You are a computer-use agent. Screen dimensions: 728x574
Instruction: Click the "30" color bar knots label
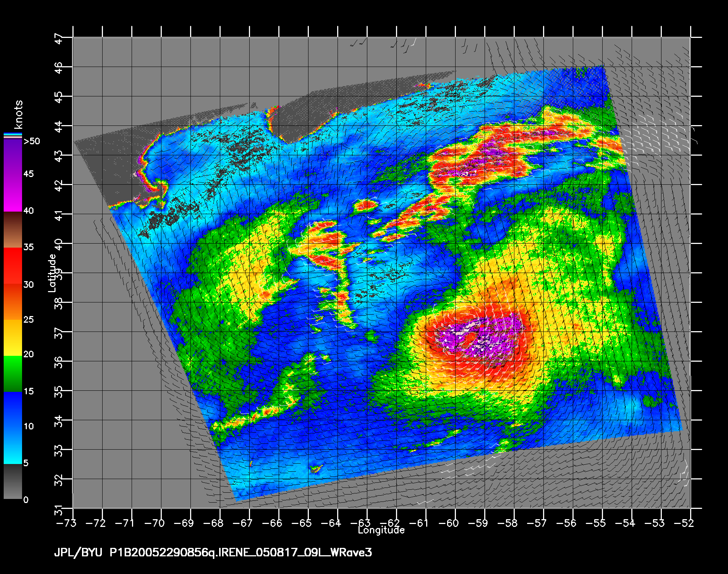click(29, 284)
